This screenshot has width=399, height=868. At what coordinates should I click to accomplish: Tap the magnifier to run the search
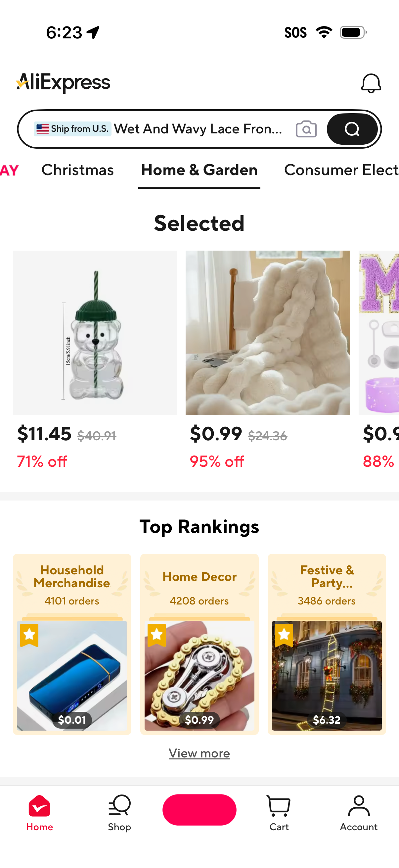click(x=352, y=129)
